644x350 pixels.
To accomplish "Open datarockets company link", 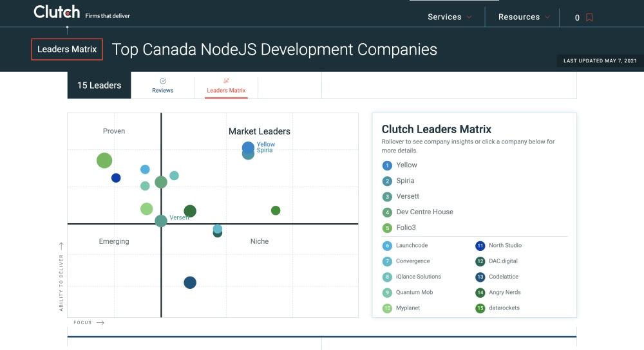I will pos(504,308).
